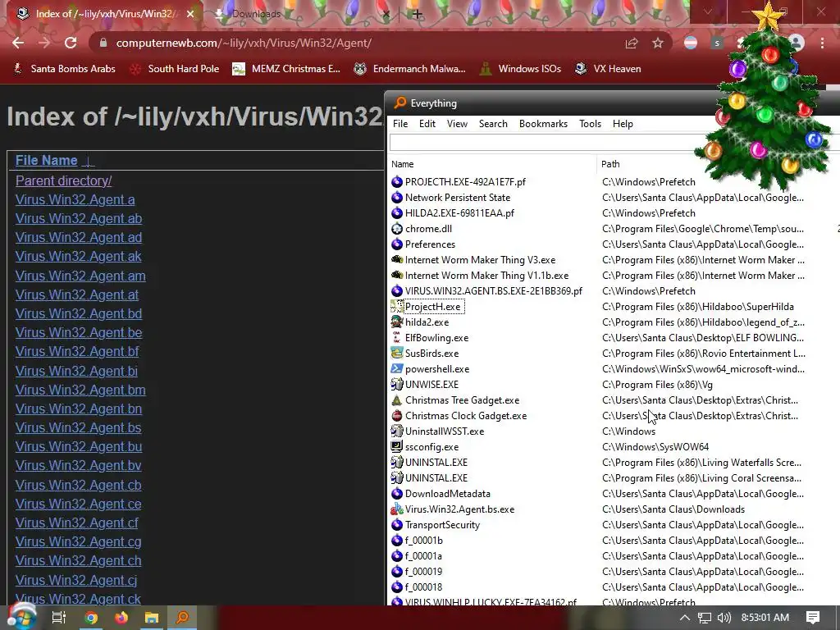
Task: Reload the page with refresh icon
Action: 71,43
